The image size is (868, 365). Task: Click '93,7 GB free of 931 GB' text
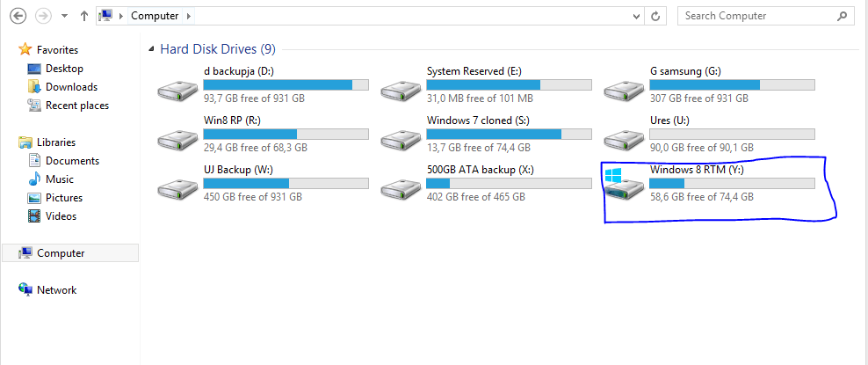pos(254,99)
